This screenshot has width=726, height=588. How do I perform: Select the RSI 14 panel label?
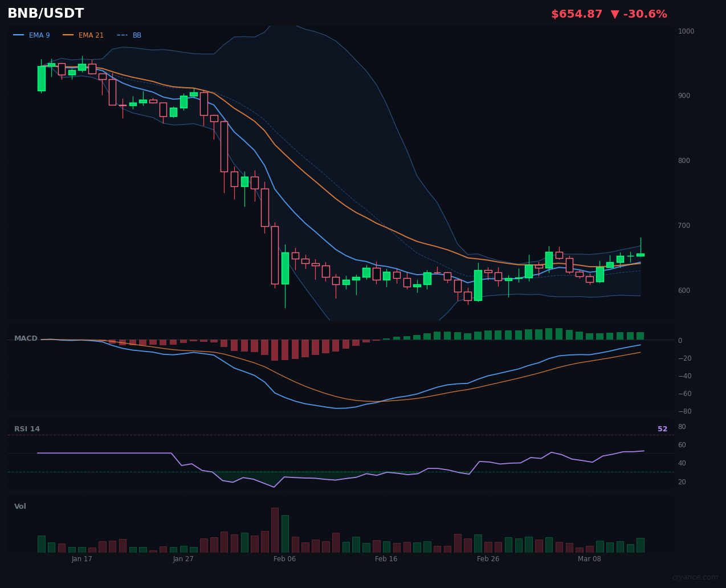point(27,428)
